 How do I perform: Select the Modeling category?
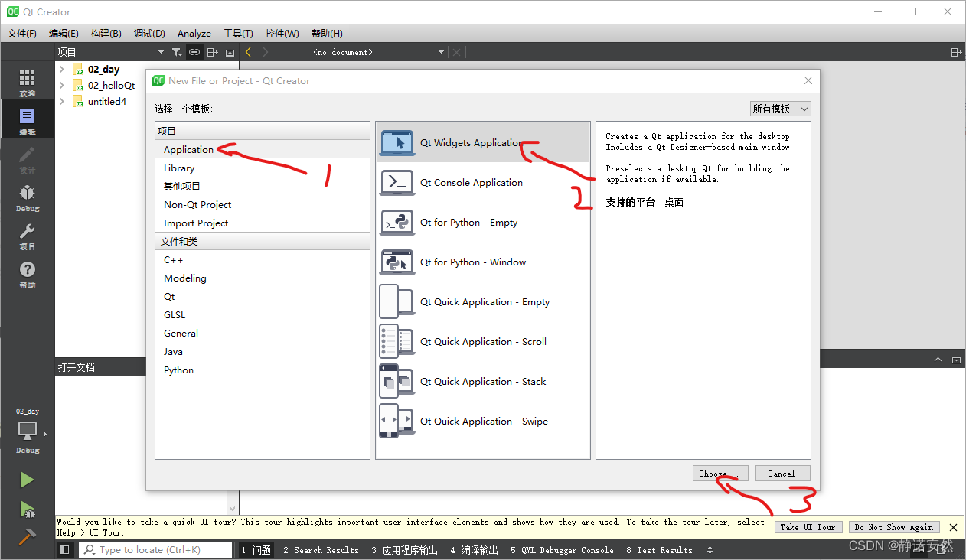(x=263, y=278)
